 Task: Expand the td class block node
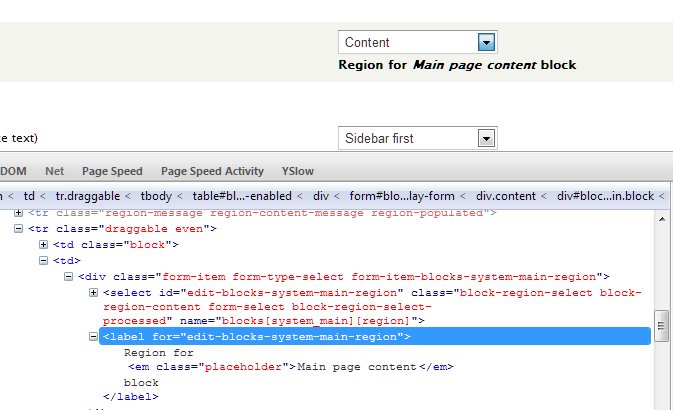pos(43,245)
